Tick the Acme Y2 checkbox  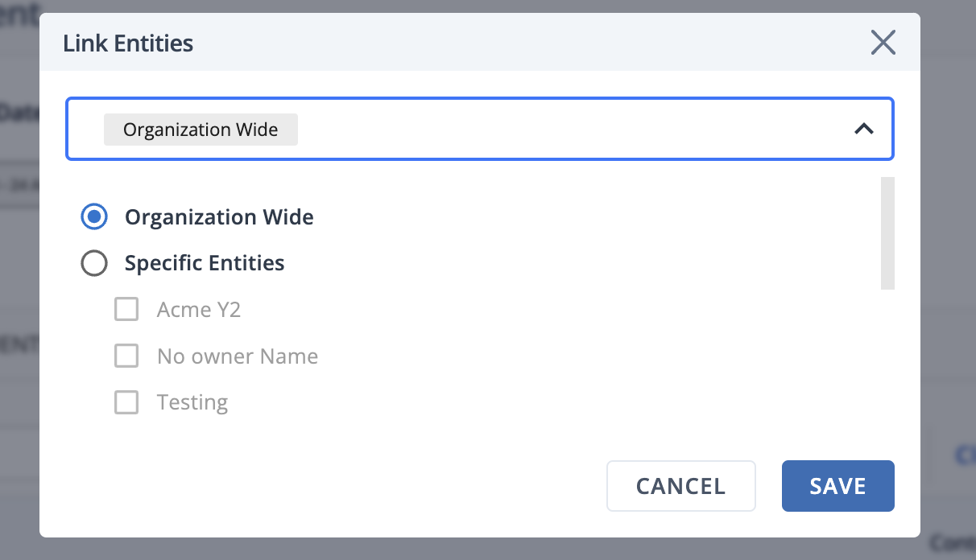tap(126, 310)
